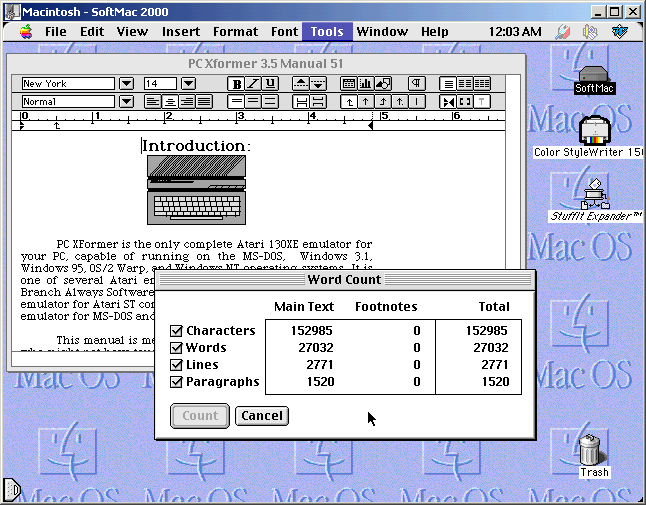Open the Tools menu
646x505 pixels.
click(x=327, y=32)
